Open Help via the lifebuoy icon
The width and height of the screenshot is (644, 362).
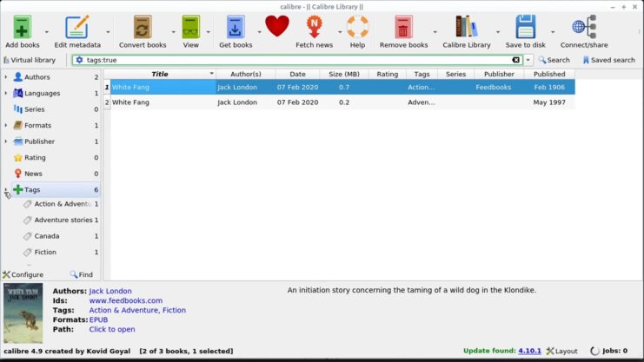[357, 27]
